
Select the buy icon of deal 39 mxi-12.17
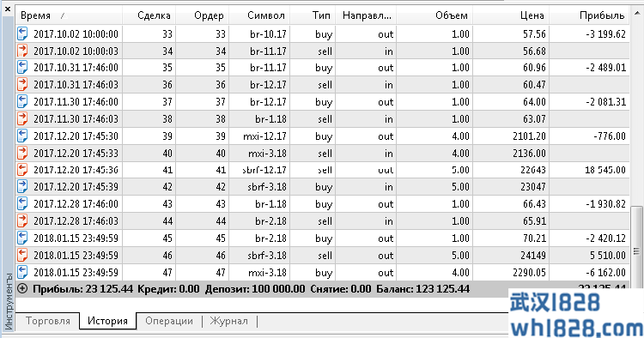(x=22, y=136)
